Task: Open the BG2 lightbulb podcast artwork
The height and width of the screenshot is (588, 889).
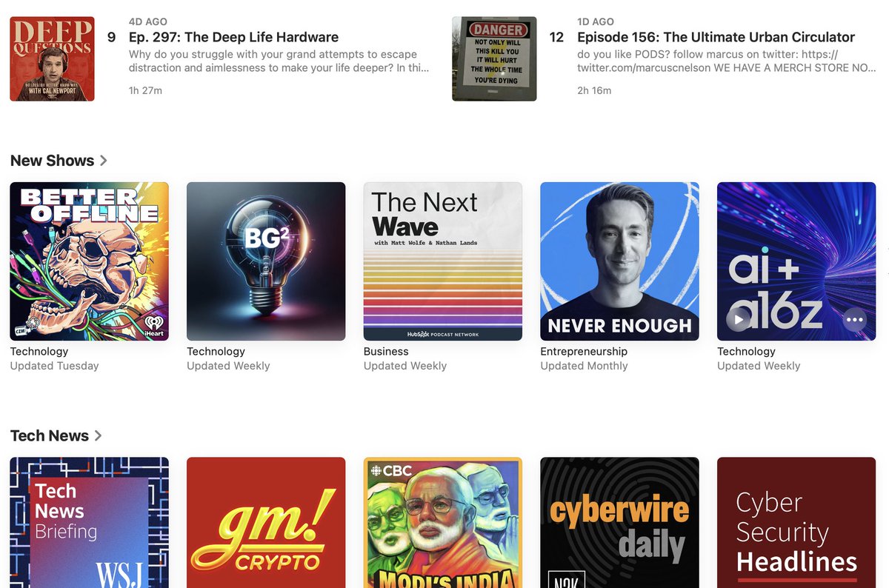Action: (x=266, y=261)
